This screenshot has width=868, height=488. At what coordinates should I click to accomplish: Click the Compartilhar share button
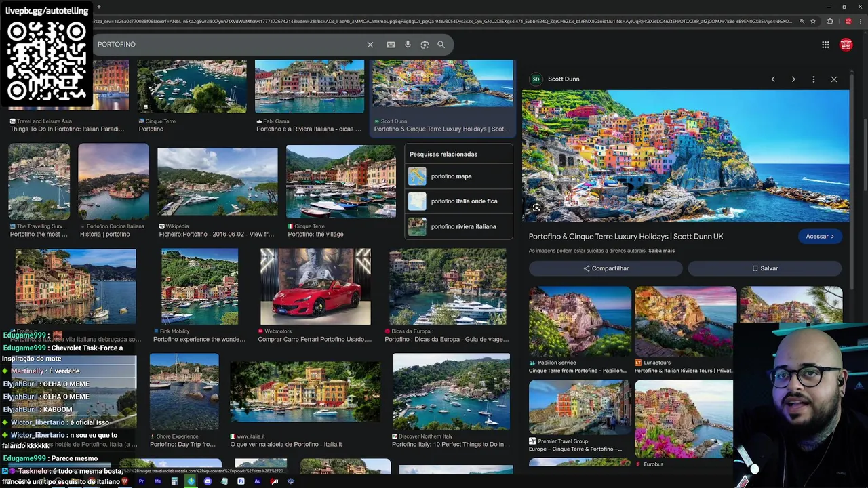click(x=606, y=268)
